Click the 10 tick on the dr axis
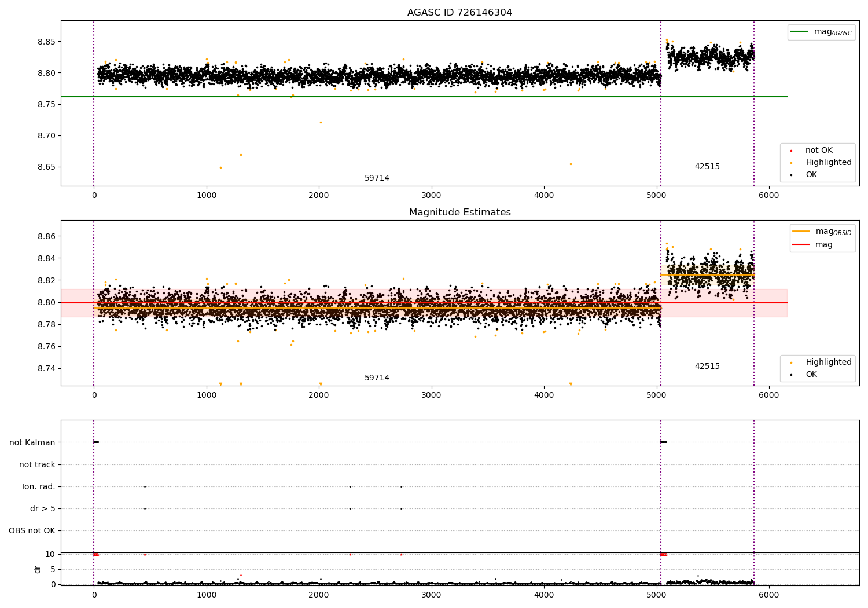 coord(50,554)
